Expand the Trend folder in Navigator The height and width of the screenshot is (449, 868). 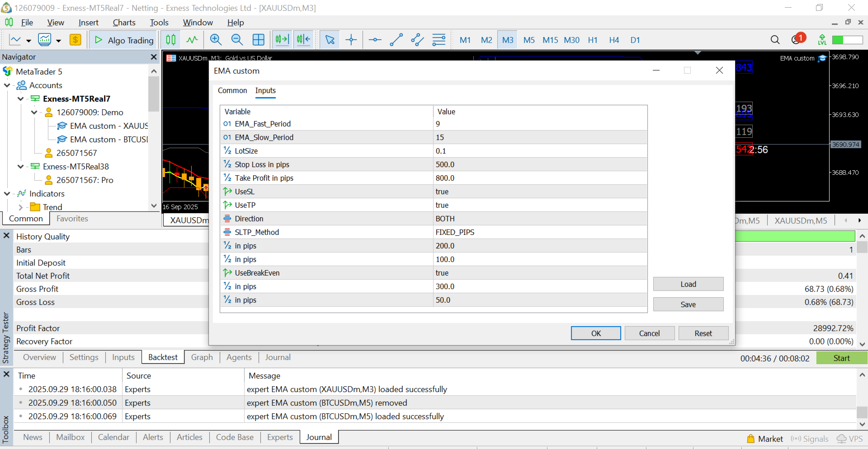21,207
